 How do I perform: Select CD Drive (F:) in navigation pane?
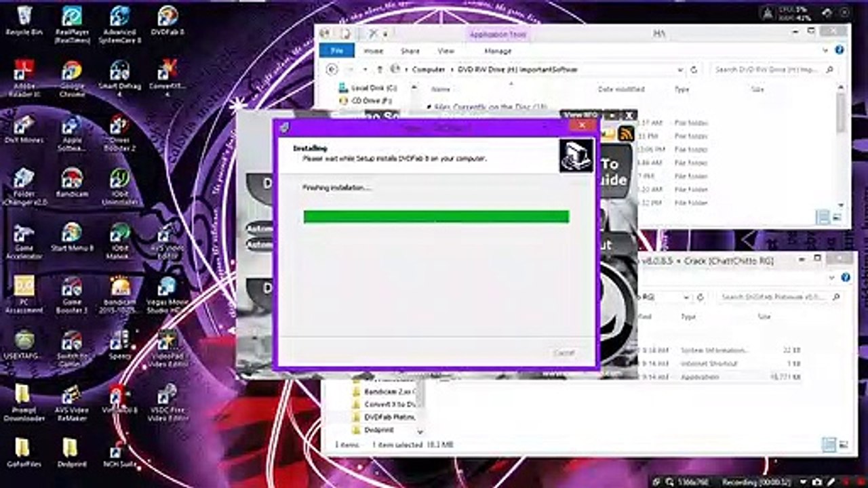[x=366, y=100]
